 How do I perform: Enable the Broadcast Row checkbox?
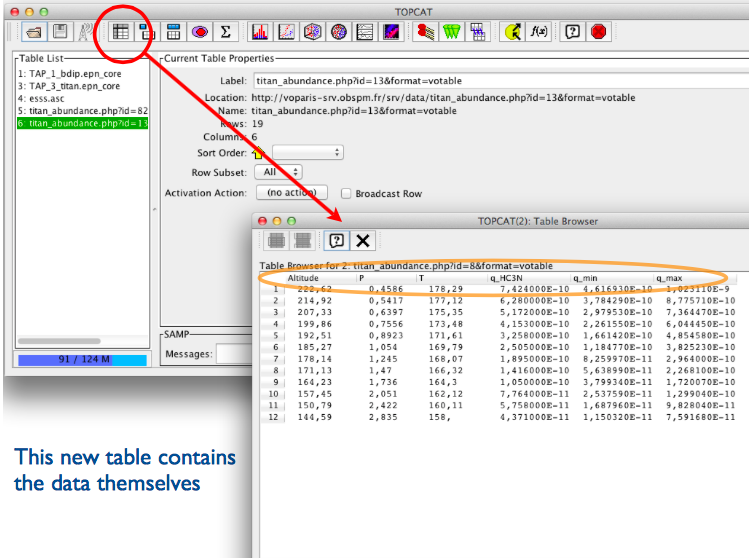346,194
